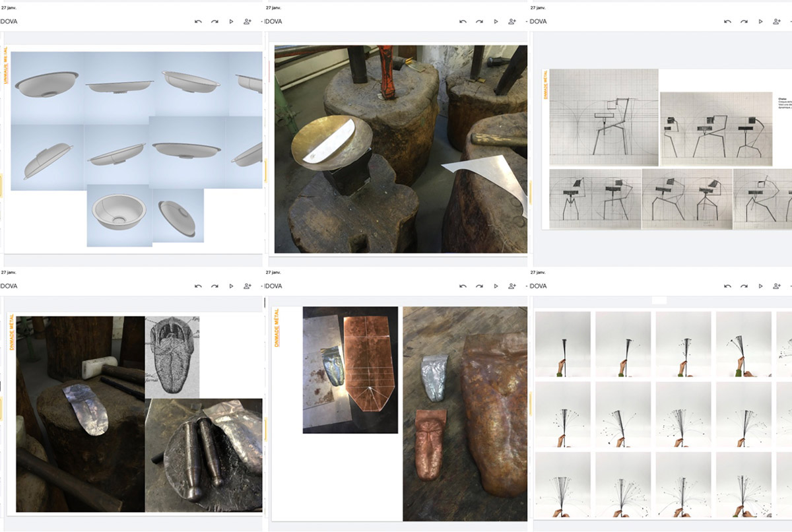Play slideshow in anvil workshop window
This screenshot has width=792, height=532.
point(495,21)
